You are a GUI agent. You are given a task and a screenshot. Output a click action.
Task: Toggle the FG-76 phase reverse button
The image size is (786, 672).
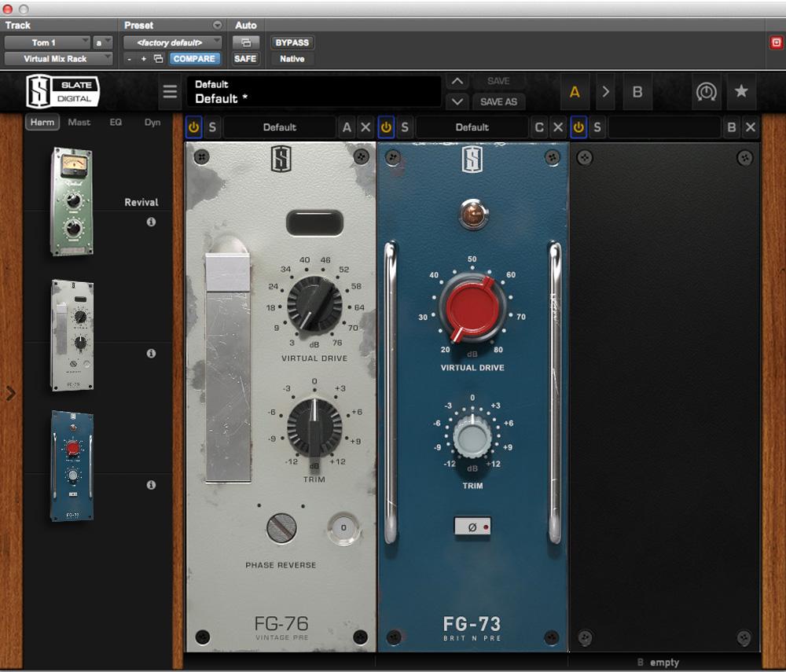(343, 527)
